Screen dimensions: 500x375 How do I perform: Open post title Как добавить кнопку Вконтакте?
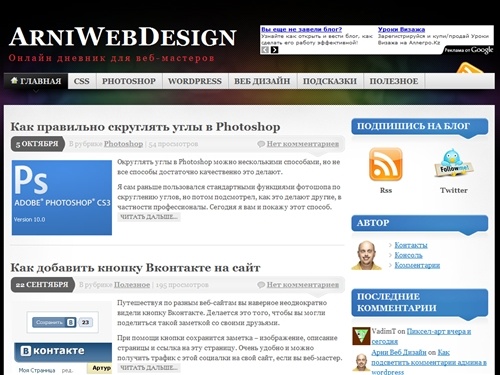click(x=135, y=268)
